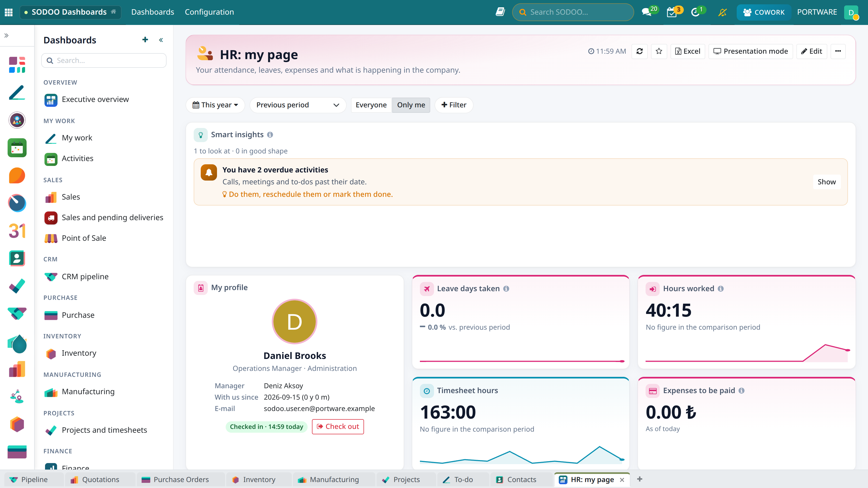Click the Dashboards search box
The image size is (868, 488).
104,60
